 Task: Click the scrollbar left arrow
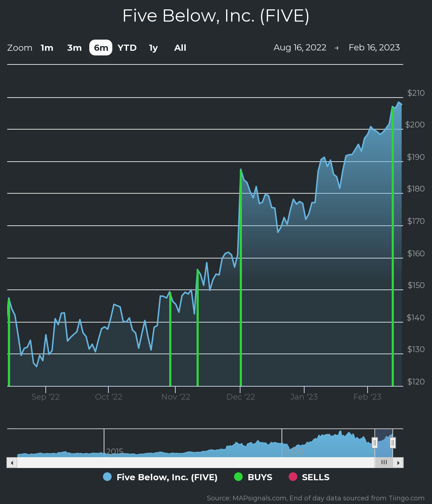coord(12,463)
